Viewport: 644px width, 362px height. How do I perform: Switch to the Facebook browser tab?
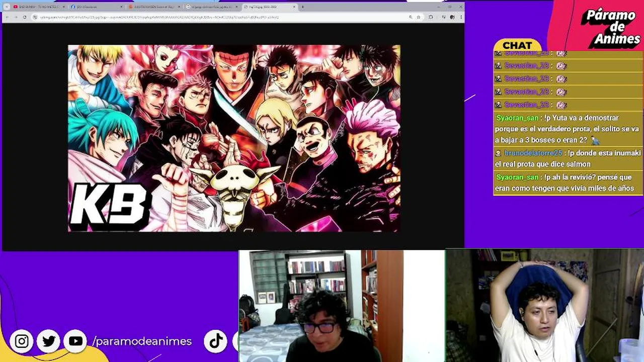[97, 7]
